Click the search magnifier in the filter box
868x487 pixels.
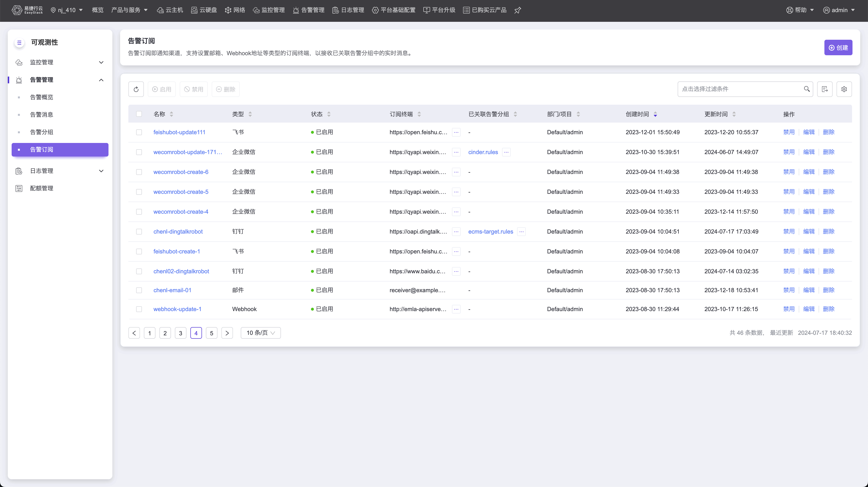click(807, 89)
